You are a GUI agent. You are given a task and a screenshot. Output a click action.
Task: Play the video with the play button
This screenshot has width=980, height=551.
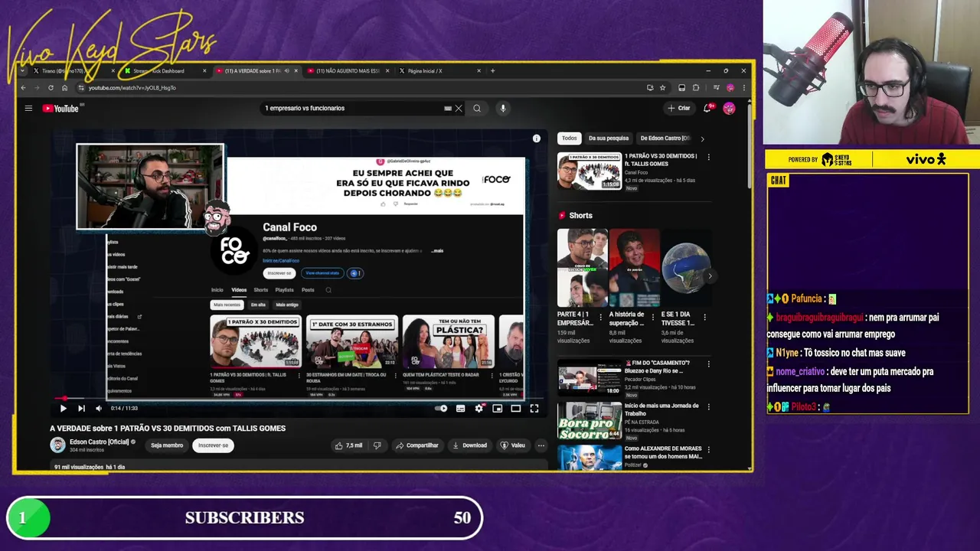tap(63, 409)
